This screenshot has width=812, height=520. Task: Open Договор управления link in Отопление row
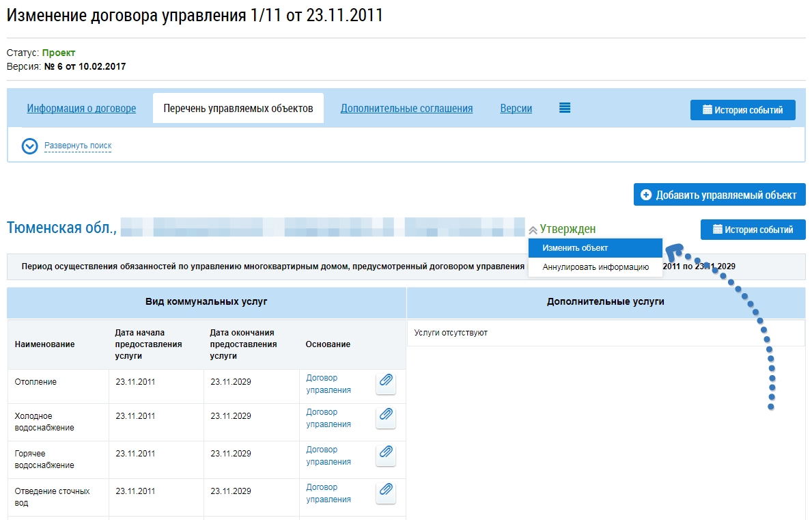pos(328,384)
